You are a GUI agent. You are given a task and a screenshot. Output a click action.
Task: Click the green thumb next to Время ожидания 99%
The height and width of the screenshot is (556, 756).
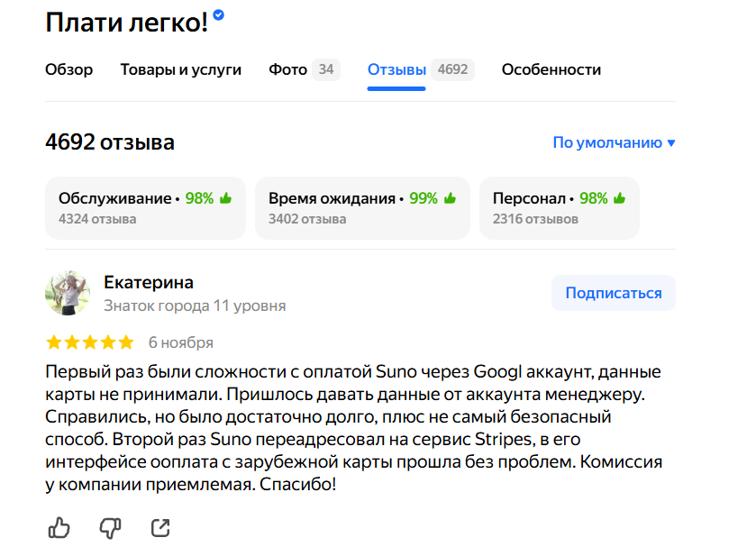point(450,198)
